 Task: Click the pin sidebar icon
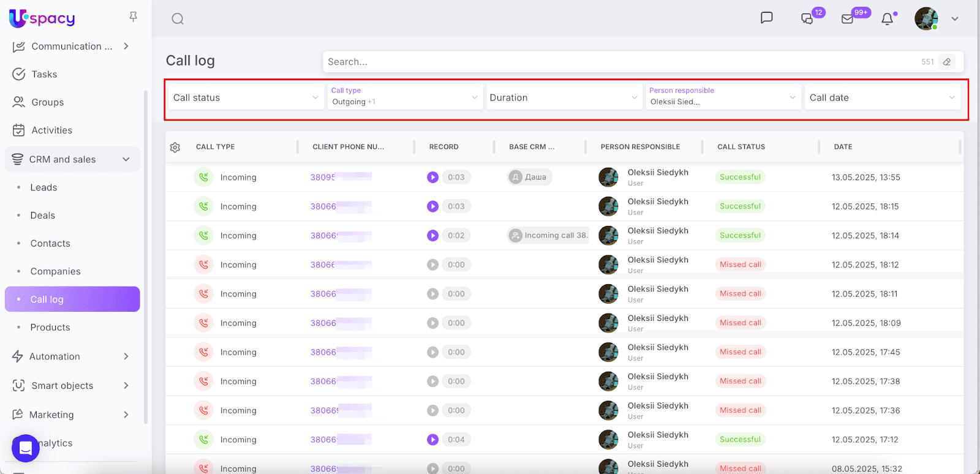tap(133, 17)
